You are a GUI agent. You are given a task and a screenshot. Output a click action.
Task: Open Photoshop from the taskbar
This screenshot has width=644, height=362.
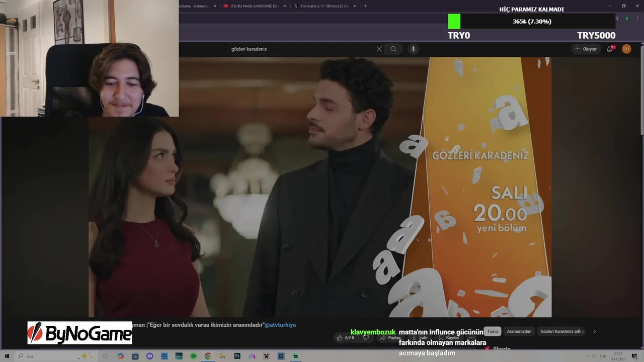pyautogui.click(x=237, y=356)
